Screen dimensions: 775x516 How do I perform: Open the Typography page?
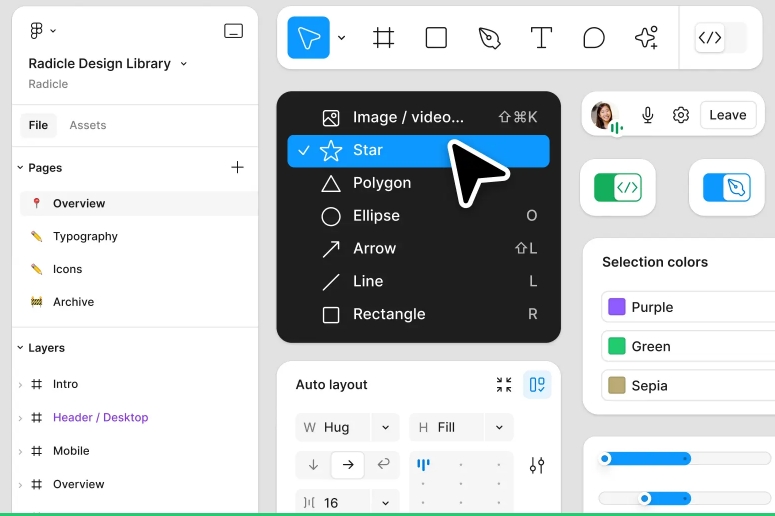pos(85,236)
